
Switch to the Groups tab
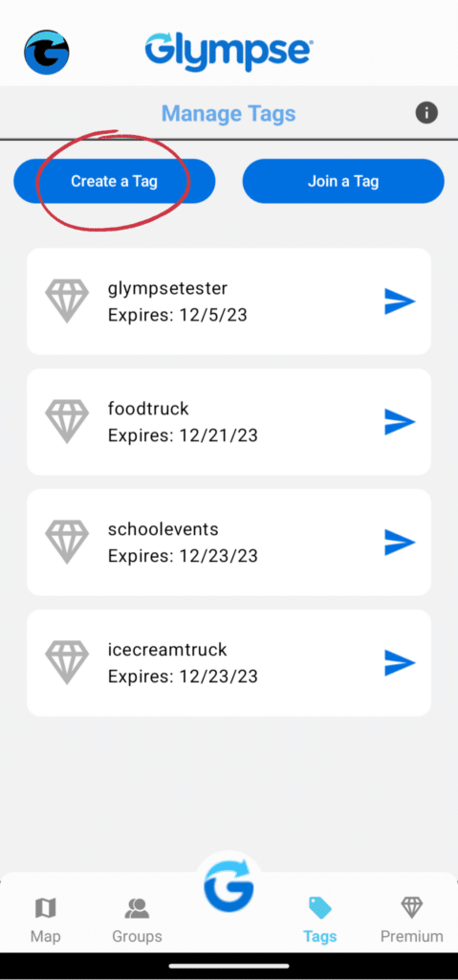click(x=137, y=920)
